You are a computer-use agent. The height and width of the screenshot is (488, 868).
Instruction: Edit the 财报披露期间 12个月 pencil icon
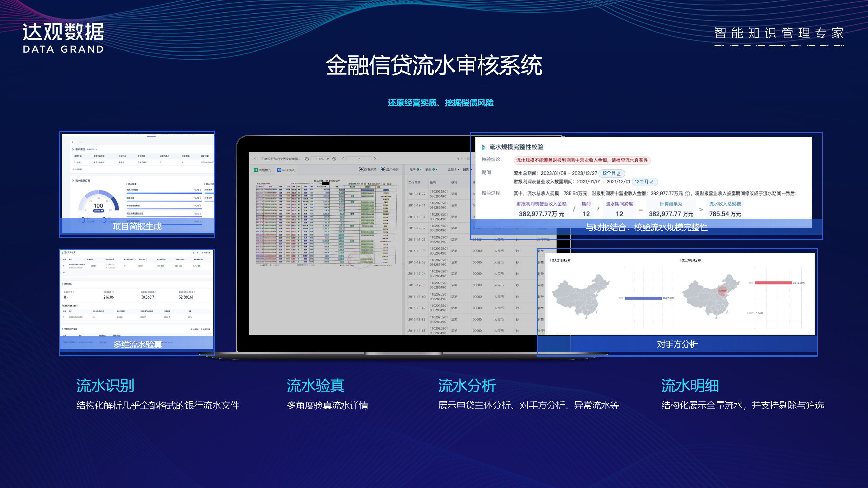(652, 182)
